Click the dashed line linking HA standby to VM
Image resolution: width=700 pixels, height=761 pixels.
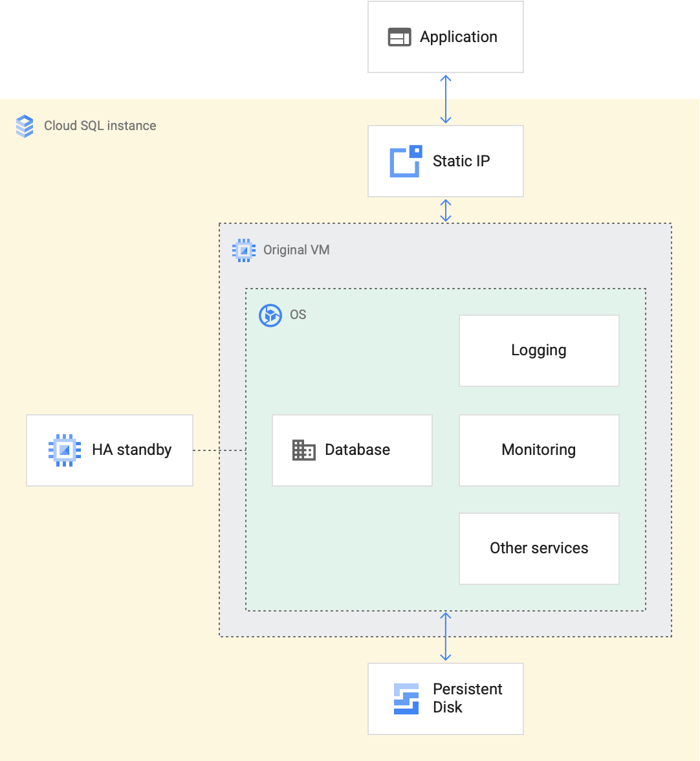219,450
